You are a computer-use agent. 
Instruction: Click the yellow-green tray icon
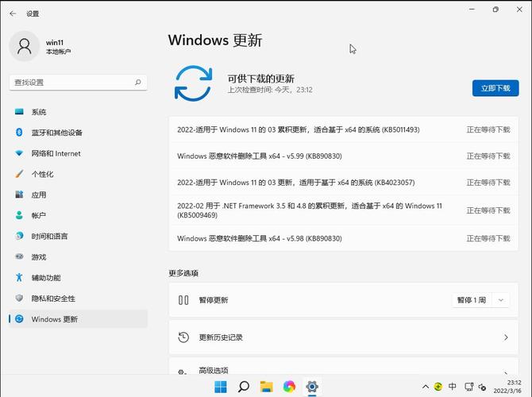(x=438, y=387)
